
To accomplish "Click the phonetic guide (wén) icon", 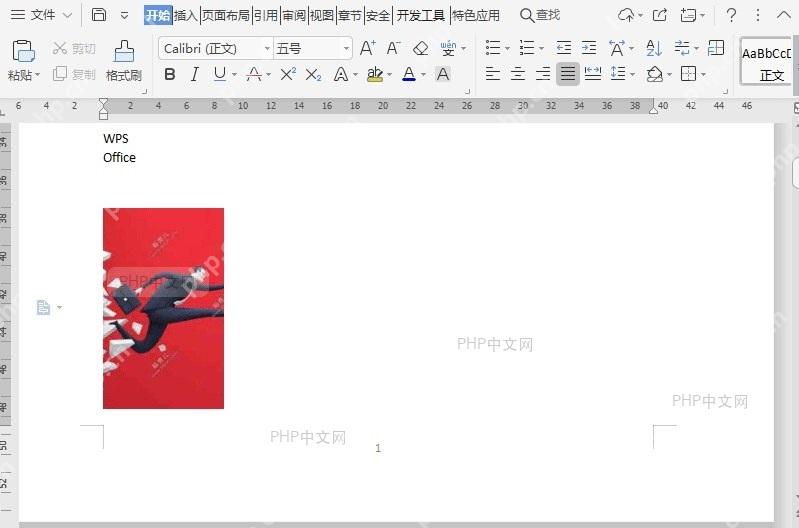I will (x=448, y=48).
